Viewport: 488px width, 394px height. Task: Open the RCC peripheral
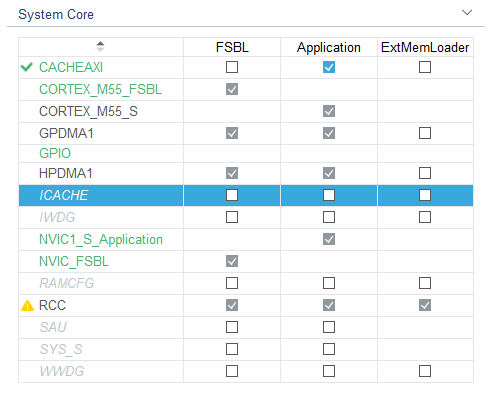click(52, 305)
